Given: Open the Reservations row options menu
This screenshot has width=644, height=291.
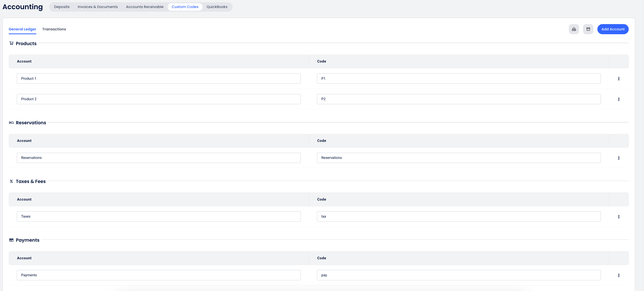Looking at the screenshot, I should pyautogui.click(x=619, y=158).
